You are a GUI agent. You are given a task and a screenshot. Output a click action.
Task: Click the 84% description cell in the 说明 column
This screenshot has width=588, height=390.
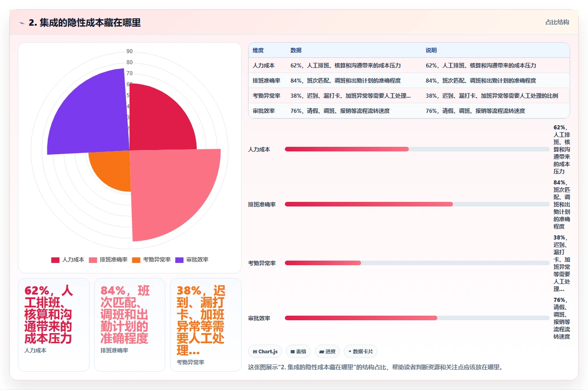coord(495,81)
